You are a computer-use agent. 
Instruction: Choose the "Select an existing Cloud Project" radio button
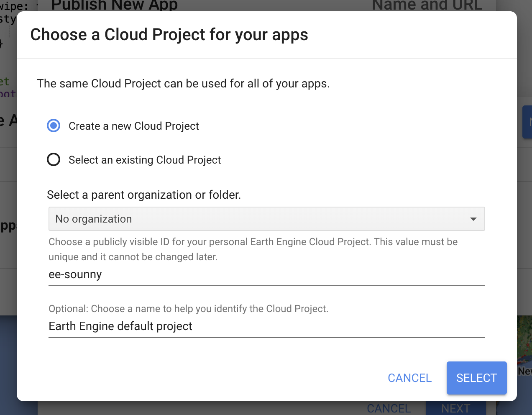[x=54, y=160]
